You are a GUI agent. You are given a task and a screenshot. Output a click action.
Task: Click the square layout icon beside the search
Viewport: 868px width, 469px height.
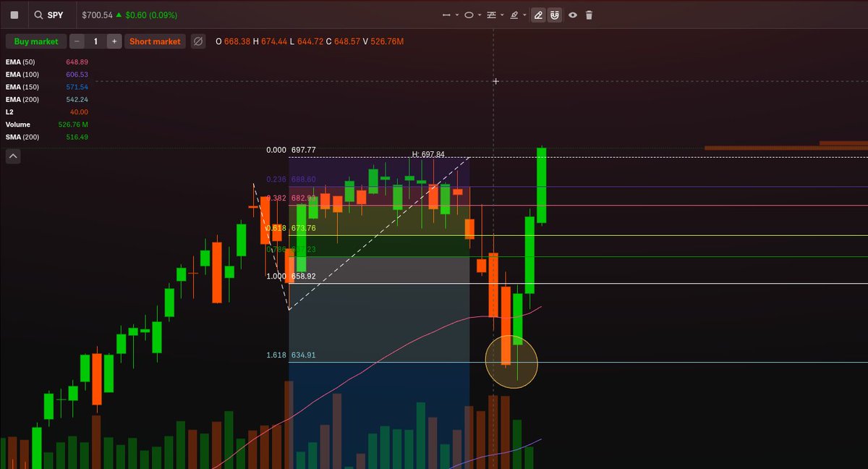pyautogui.click(x=14, y=14)
